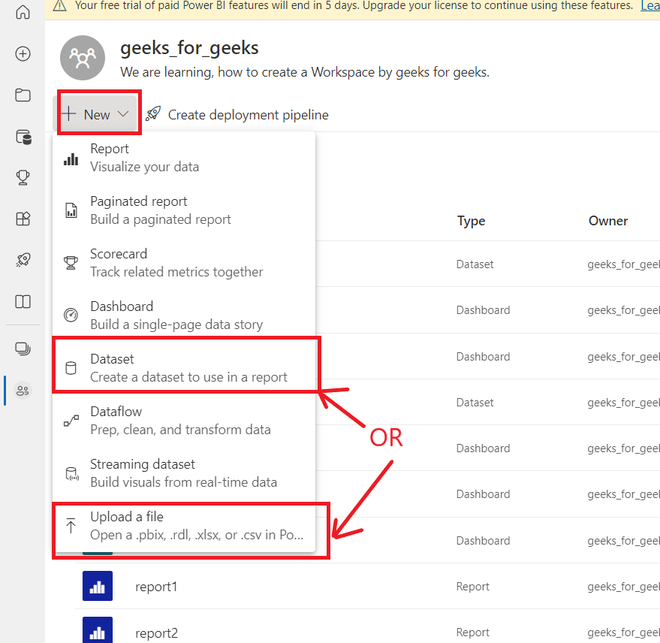This screenshot has height=643, width=660.
Task: Click the Streaming dataset icon in menu
Action: [x=72, y=473]
